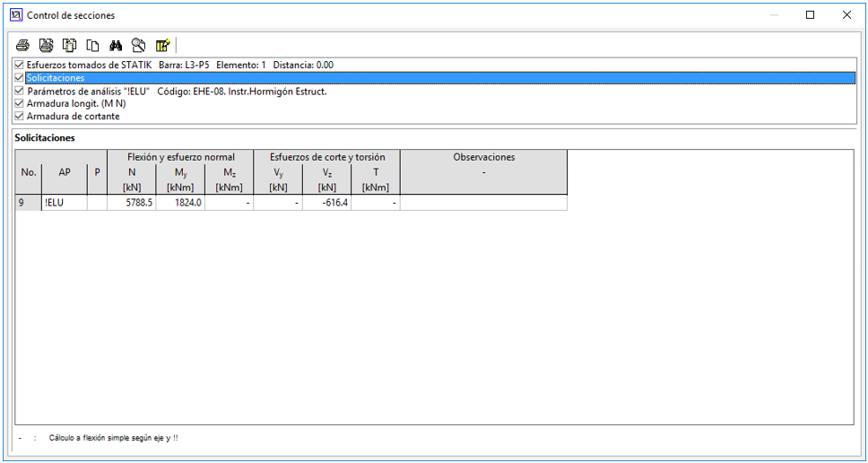The width and height of the screenshot is (868, 463).
Task: Toggle Armadura longit. (M N) checkbox
Action: point(20,103)
